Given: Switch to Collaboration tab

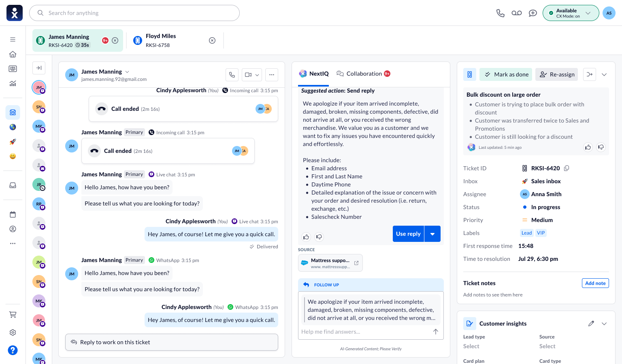Looking at the screenshot, I should coord(363,74).
